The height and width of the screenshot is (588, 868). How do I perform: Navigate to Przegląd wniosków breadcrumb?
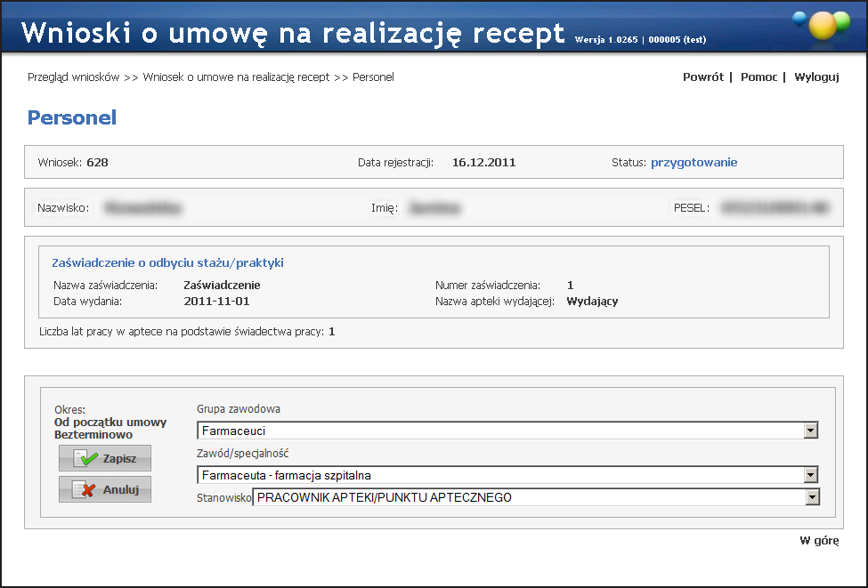73,77
